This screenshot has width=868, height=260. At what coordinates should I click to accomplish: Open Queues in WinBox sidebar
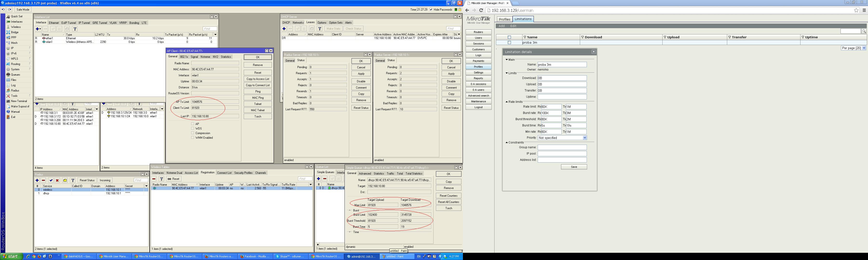pyautogui.click(x=15, y=75)
